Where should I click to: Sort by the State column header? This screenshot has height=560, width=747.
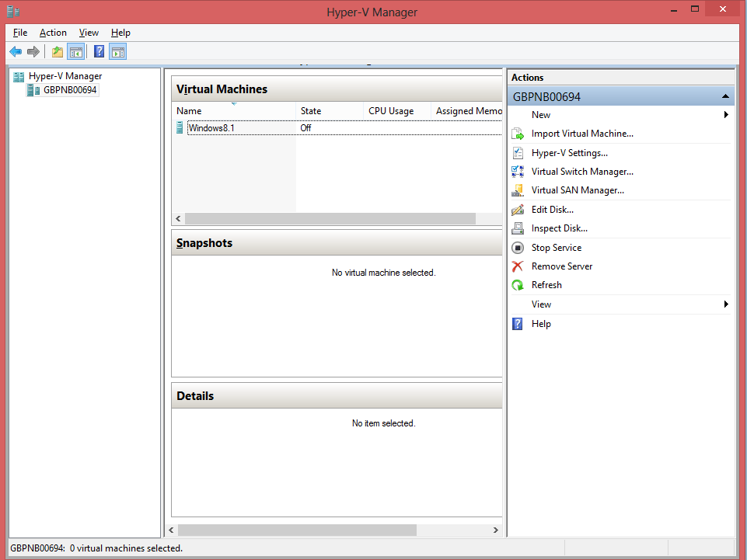[330, 111]
